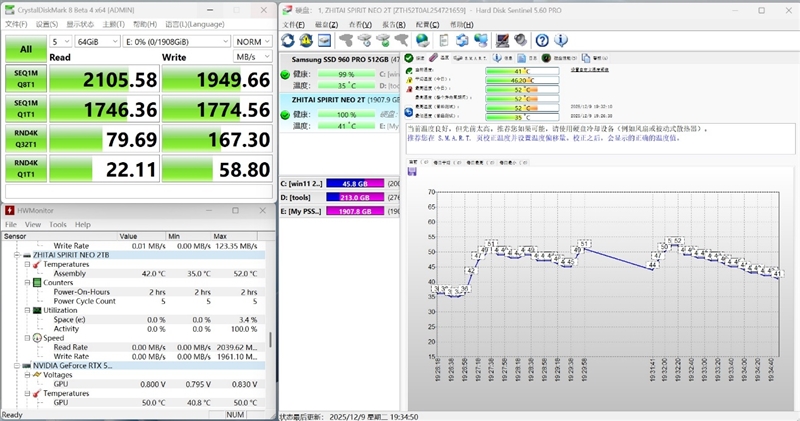This screenshot has width=800, height=421.
Task: Run the RND4K Q32T1 benchmark test
Action: [x=25, y=139]
